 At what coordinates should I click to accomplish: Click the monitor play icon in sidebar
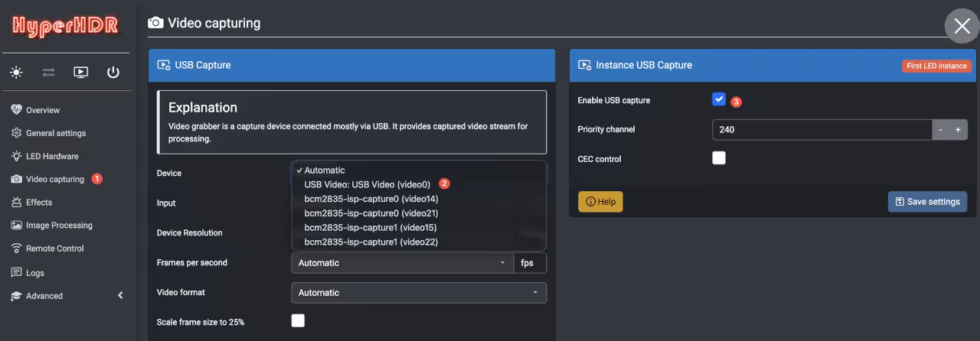click(x=80, y=73)
